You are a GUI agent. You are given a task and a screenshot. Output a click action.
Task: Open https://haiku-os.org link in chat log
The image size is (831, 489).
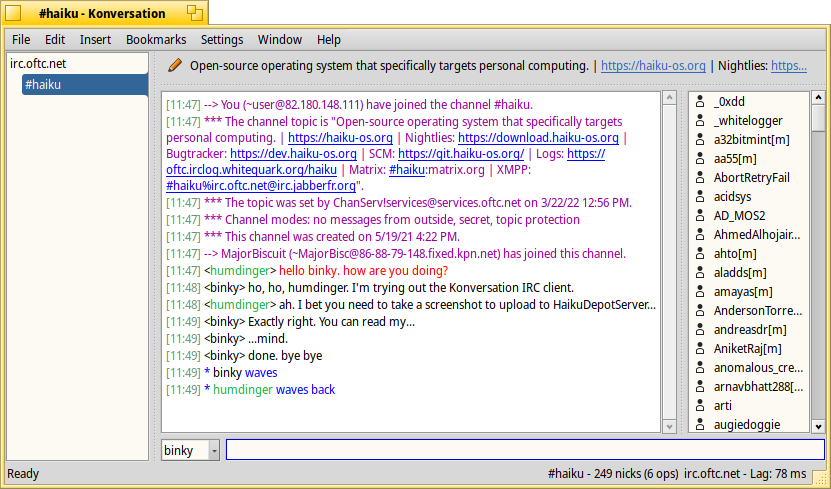[340, 138]
